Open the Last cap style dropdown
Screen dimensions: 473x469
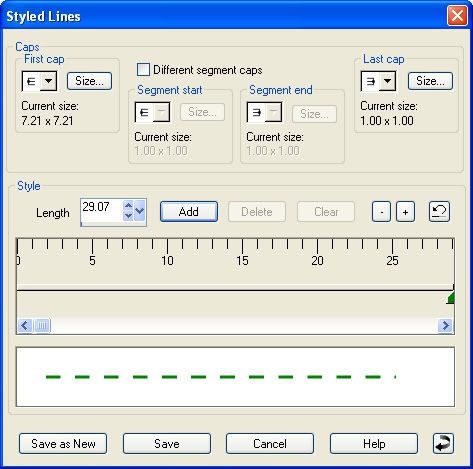click(388, 81)
